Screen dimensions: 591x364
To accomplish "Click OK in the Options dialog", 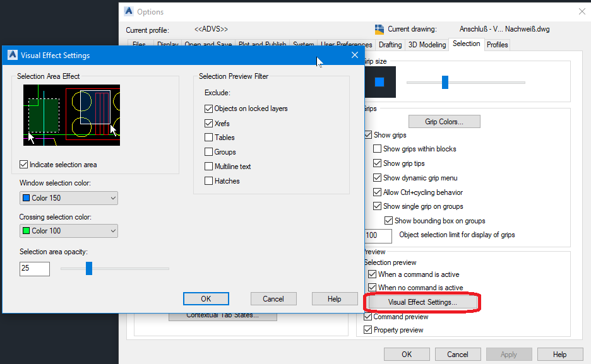I will (x=407, y=354).
